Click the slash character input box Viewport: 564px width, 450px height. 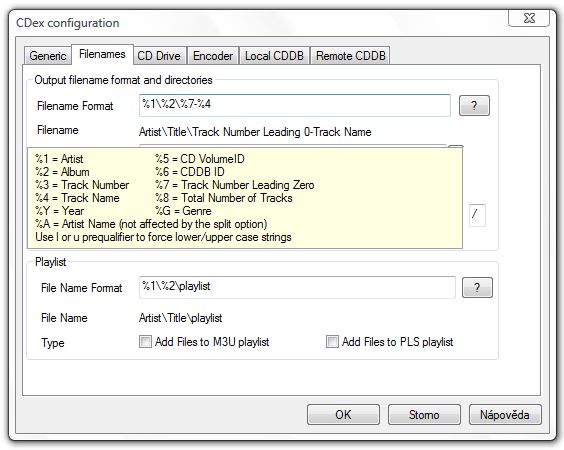click(477, 215)
